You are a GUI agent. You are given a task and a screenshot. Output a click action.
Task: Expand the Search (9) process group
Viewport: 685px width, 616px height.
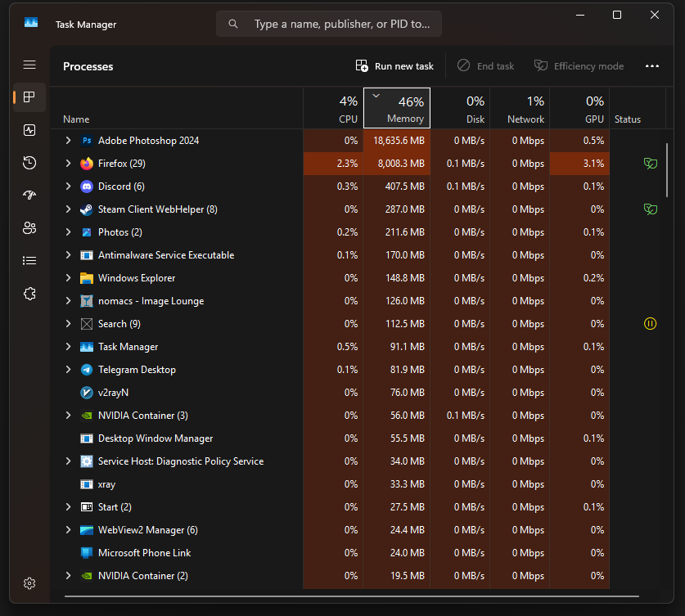coord(68,323)
